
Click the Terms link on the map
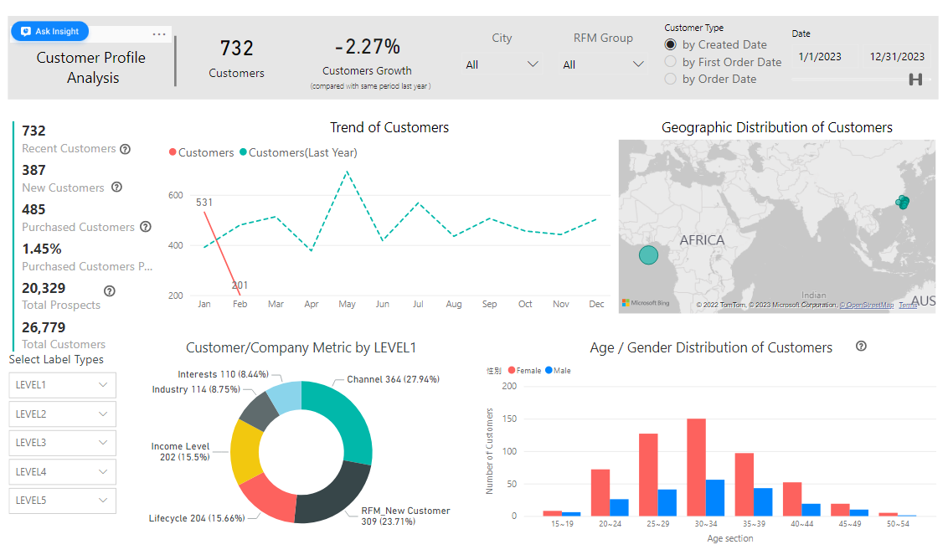908,305
